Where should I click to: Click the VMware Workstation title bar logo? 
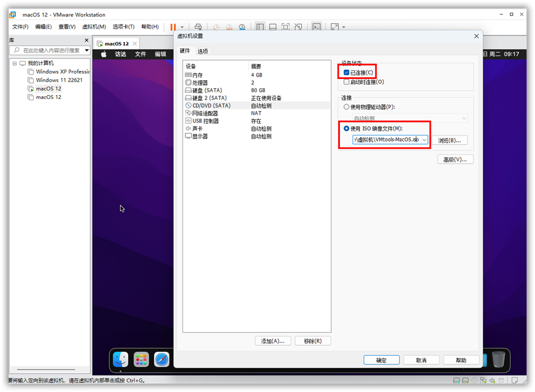pyautogui.click(x=13, y=15)
